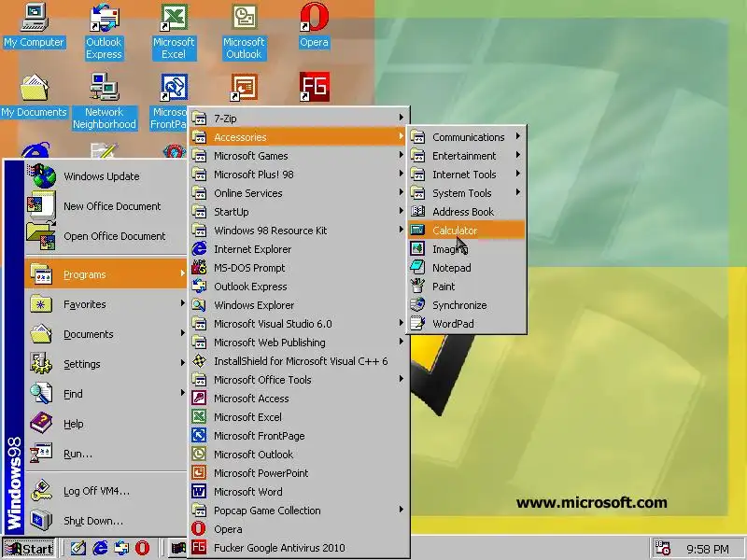Viewport: 747px width, 560px height.
Task: Expand Microsoft Visual Studio 6.0 folder
Action: tap(299, 323)
